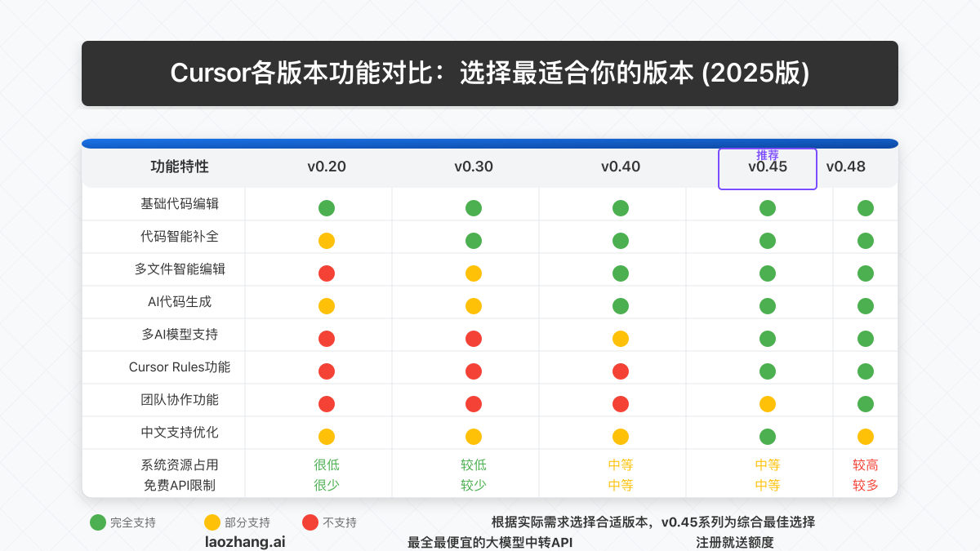The height and width of the screenshot is (551, 980).
Task: Click the yellow dot for AI代码生成 under v0.30
Action: click(x=474, y=306)
